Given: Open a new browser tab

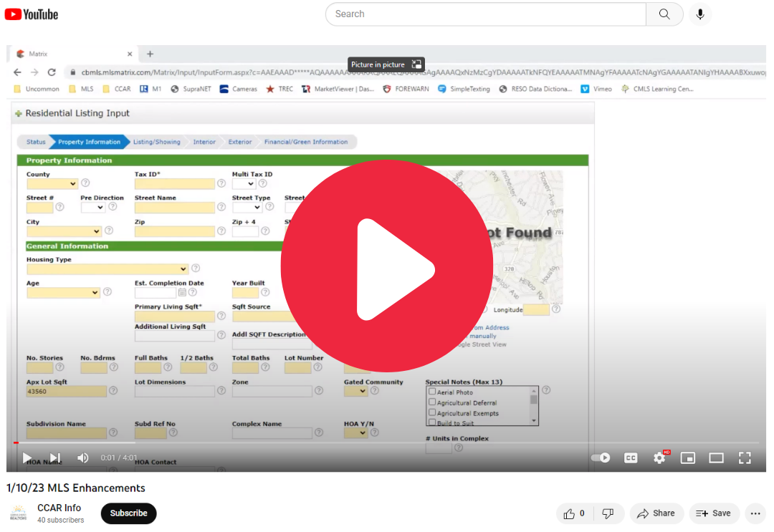Looking at the screenshot, I should pos(150,54).
